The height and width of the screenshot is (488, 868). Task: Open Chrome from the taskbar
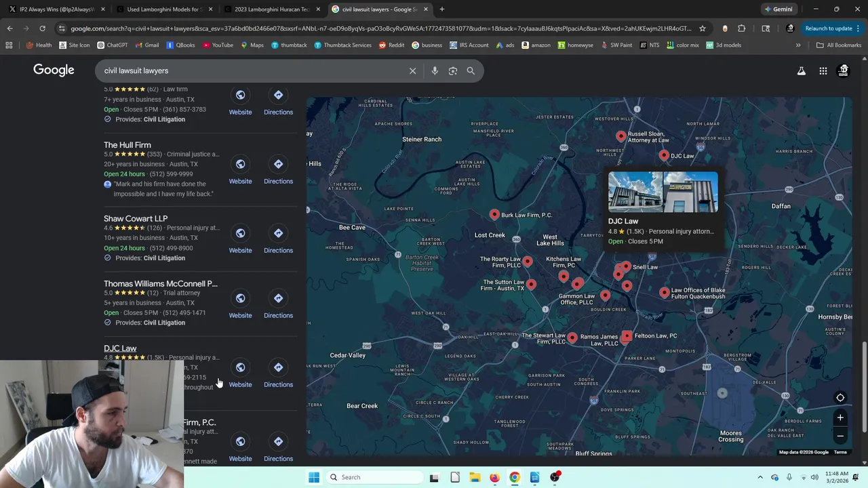515,477
